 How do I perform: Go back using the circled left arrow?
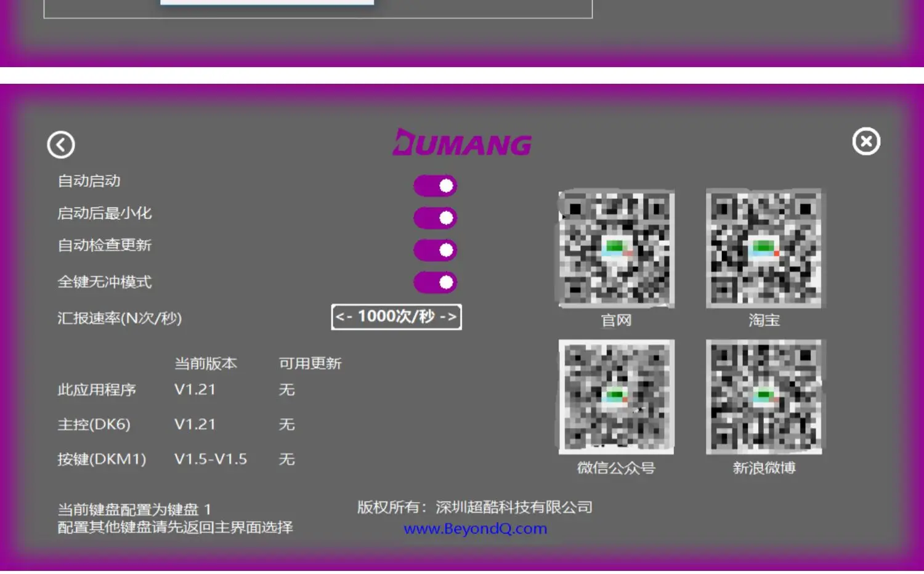[61, 145]
